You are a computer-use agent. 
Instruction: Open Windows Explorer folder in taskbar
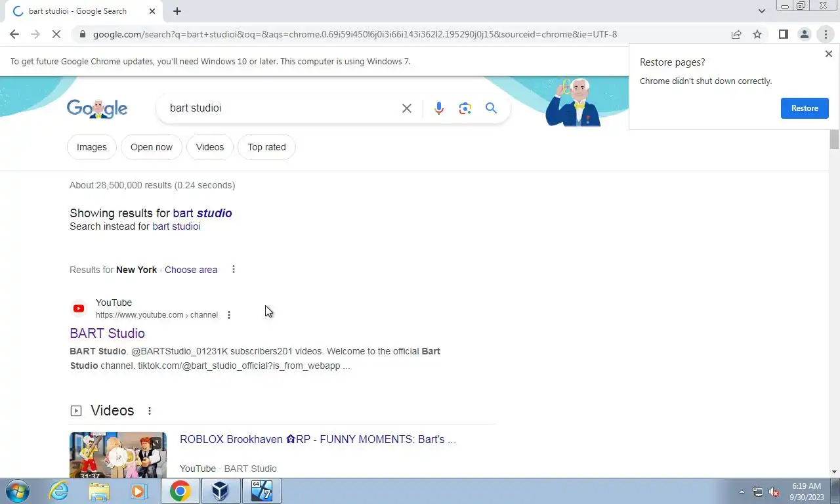(x=99, y=491)
